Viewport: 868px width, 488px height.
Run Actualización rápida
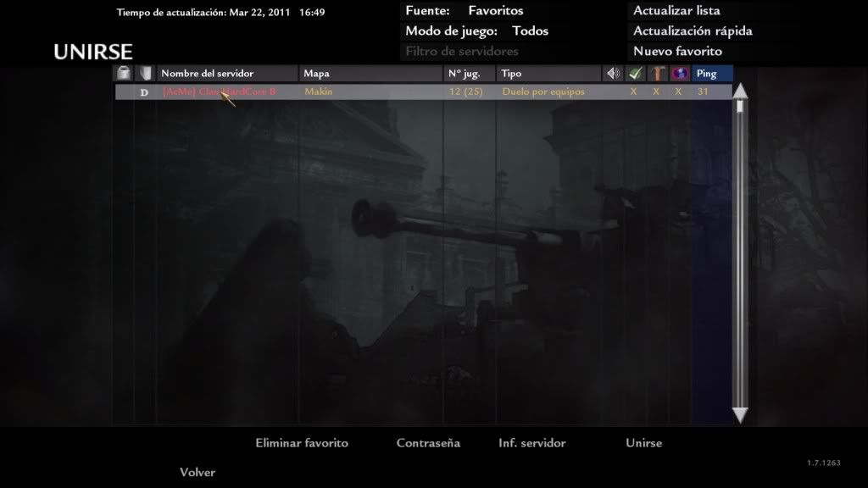[x=693, y=31]
